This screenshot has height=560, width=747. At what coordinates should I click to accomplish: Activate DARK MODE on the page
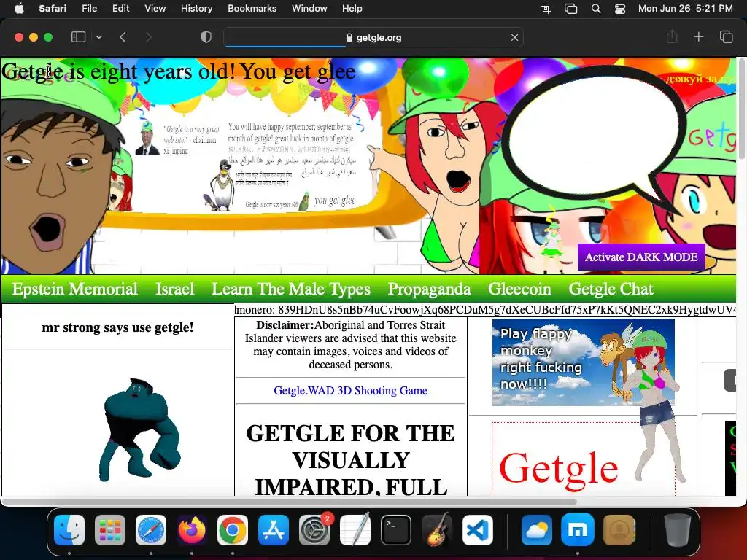pos(640,257)
